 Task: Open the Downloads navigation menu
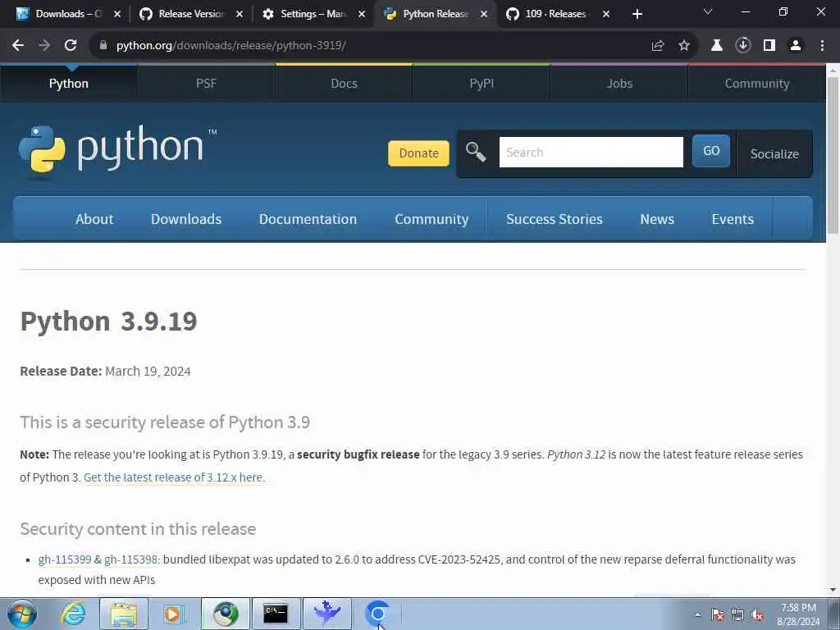[x=186, y=219]
